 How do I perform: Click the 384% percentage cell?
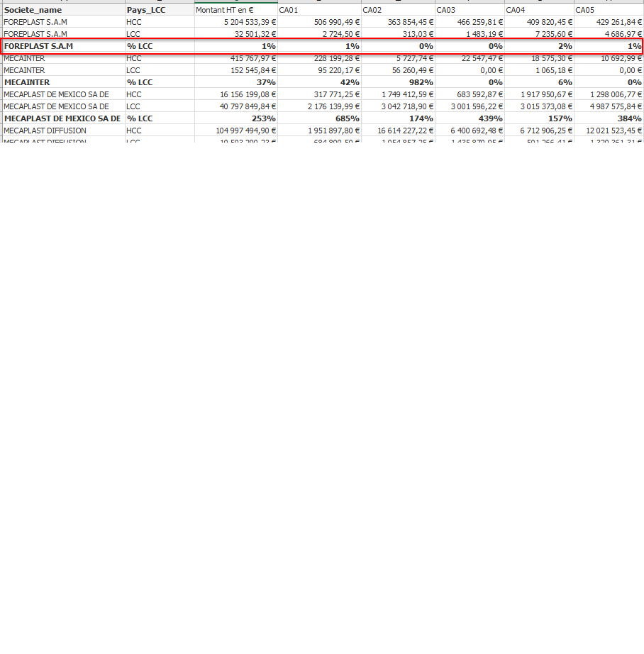pyautogui.click(x=609, y=118)
